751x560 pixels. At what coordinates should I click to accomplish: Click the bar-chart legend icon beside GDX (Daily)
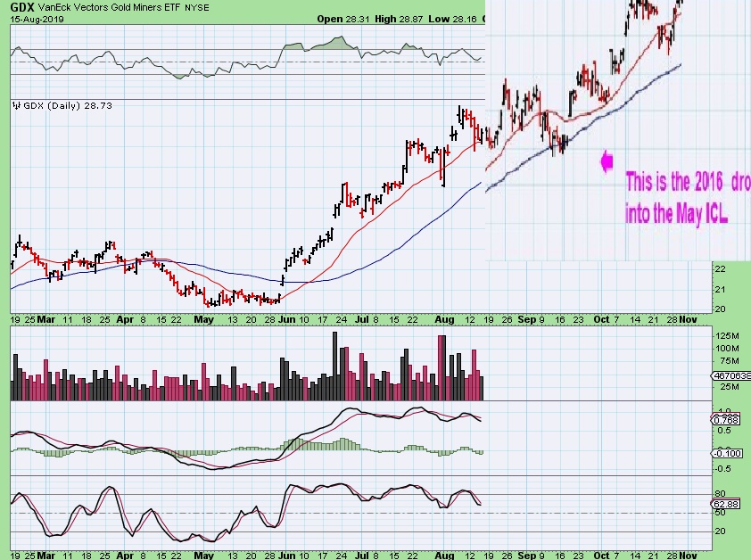pos(17,105)
